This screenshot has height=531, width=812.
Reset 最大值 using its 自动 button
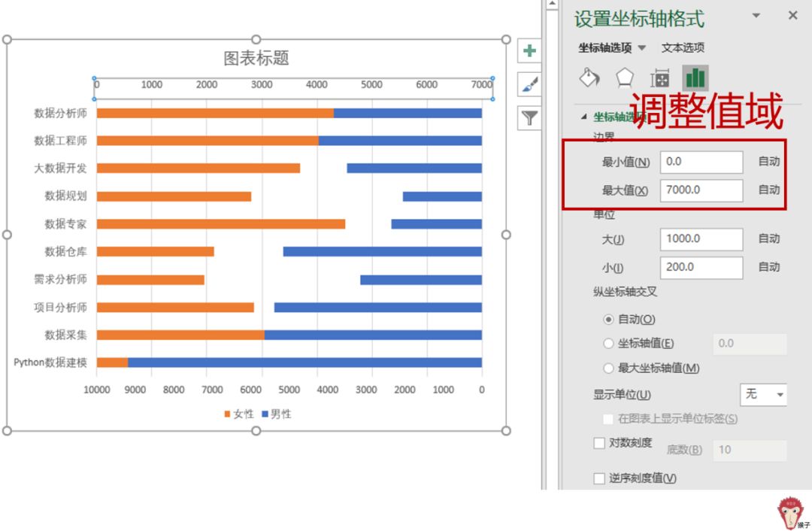coord(768,190)
